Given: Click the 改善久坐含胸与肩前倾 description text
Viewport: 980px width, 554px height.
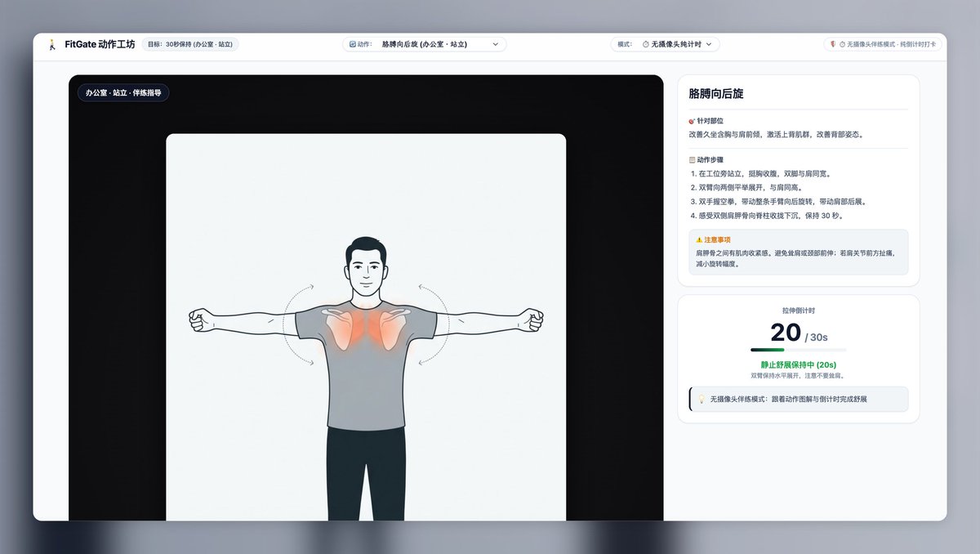Looking at the screenshot, I should (x=776, y=134).
